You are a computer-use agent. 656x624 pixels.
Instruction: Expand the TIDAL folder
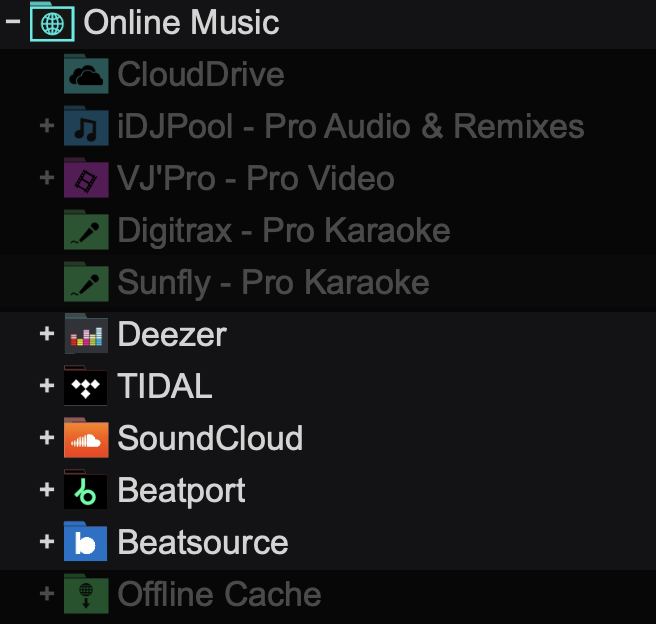46,386
